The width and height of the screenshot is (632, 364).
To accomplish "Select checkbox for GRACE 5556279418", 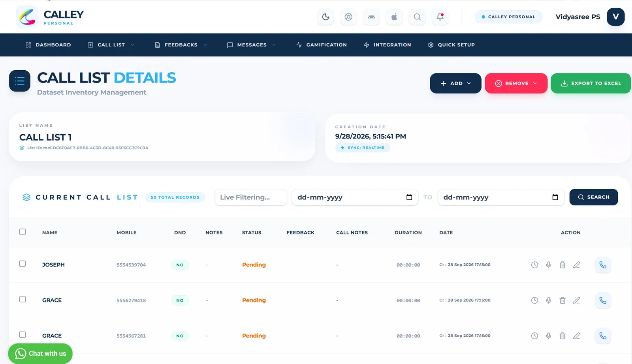I will point(23,299).
